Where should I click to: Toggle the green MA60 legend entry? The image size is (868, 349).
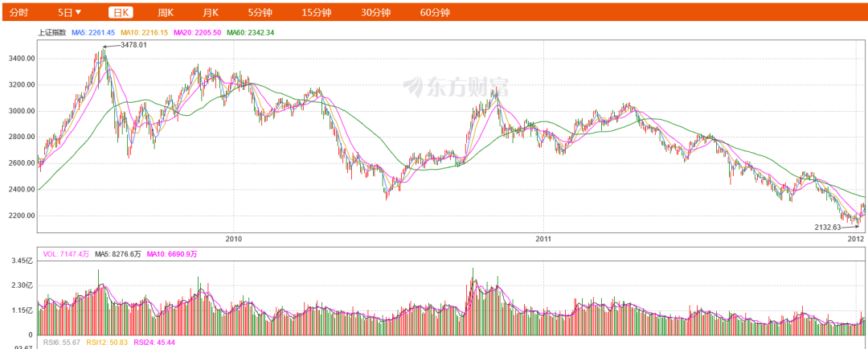(250, 33)
